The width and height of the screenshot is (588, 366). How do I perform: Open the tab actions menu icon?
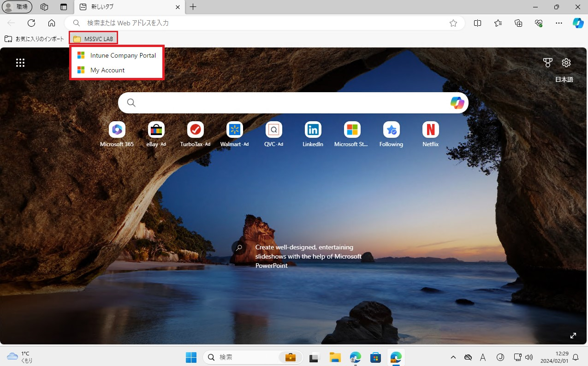click(64, 7)
